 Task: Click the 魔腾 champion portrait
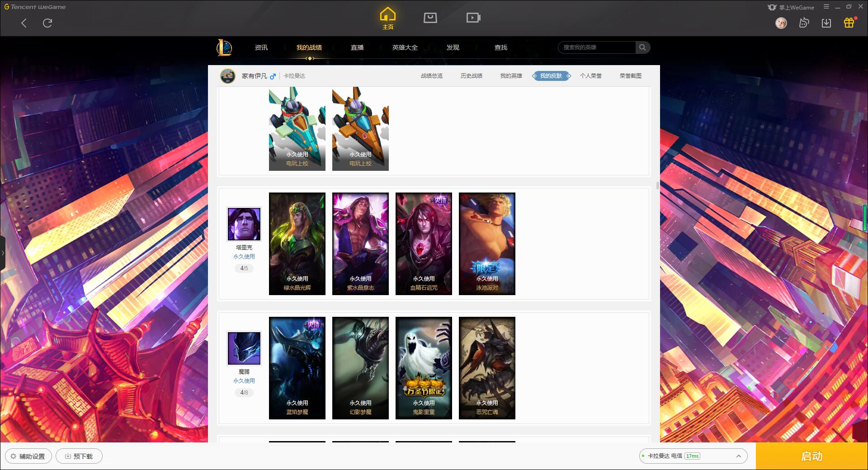point(244,348)
